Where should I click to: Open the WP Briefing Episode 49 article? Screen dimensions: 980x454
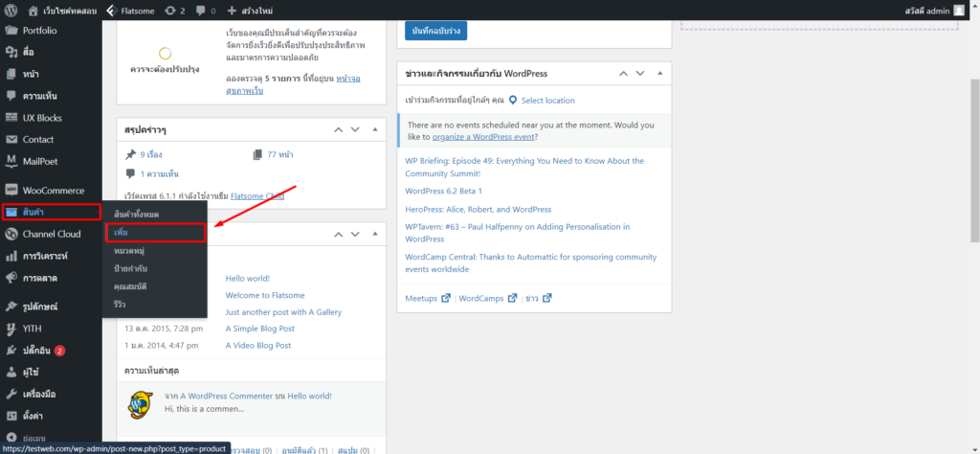point(524,167)
